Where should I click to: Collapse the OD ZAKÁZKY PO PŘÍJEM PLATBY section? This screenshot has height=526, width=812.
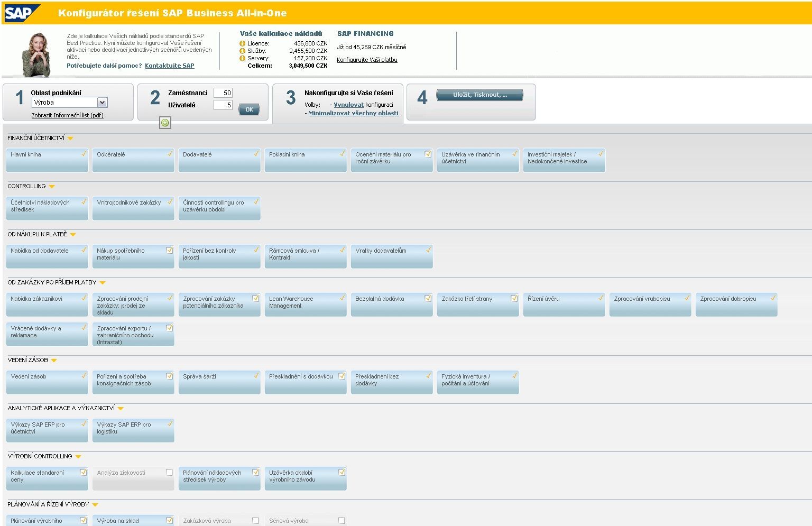point(103,283)
